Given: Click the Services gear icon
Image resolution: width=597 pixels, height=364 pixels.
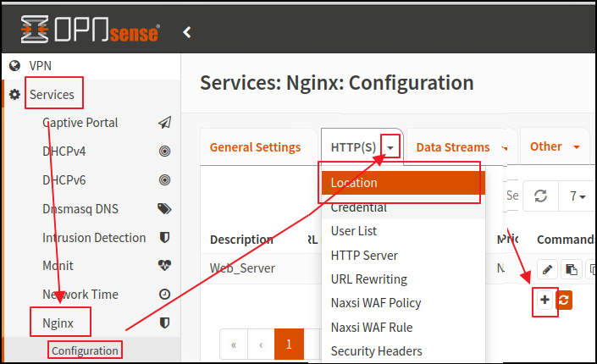Looking at the screenshot, I should point(14,95).
